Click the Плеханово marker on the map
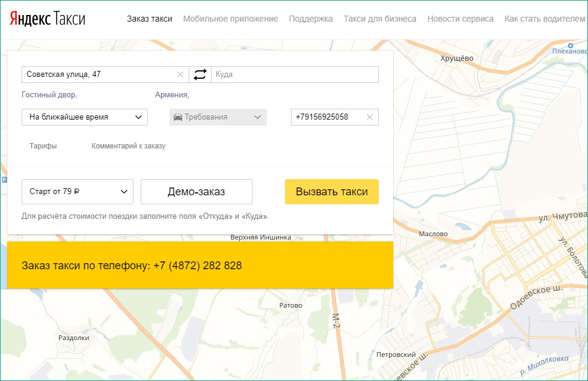 click(x=571, y=46)
